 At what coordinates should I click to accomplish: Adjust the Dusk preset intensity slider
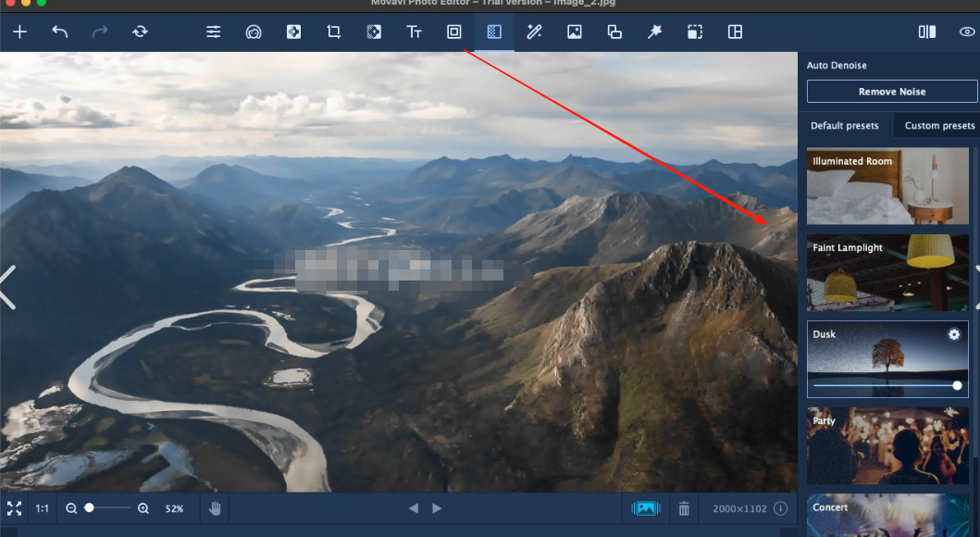click(957, 386)
